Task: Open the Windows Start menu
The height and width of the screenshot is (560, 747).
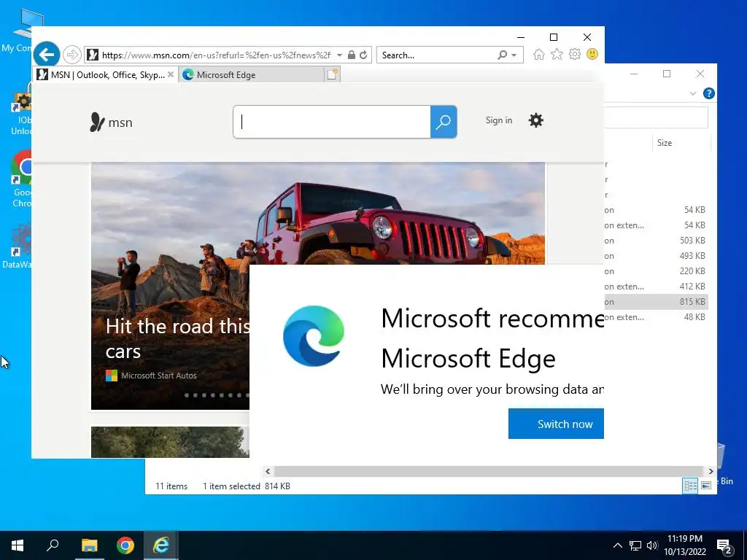Action: pyautogui.click(x=18, y=545)
